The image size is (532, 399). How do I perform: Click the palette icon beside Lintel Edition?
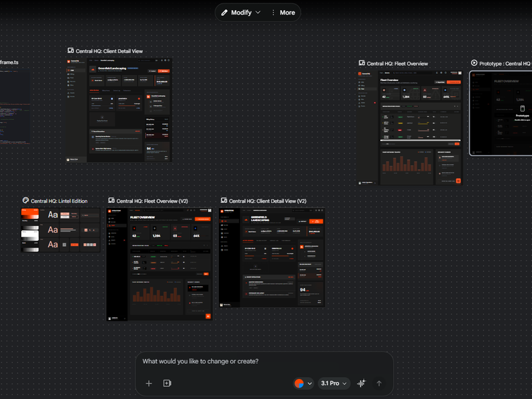click(x=26, y=200)
